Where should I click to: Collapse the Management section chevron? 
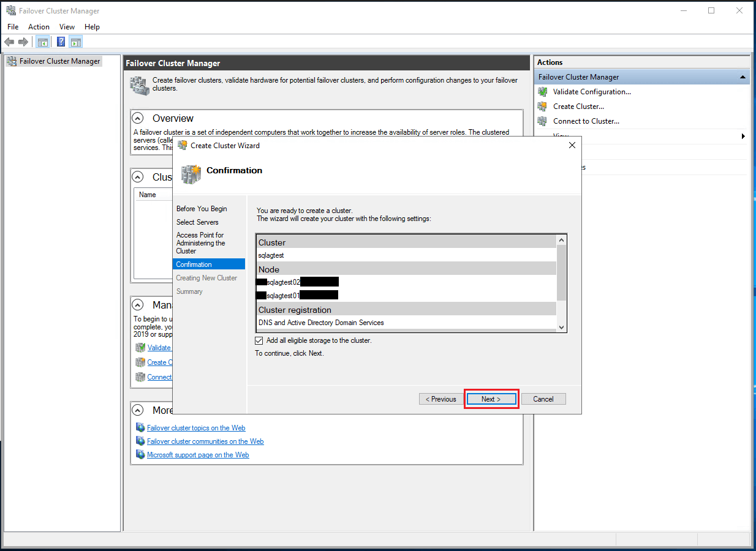[x=139, y=305]
